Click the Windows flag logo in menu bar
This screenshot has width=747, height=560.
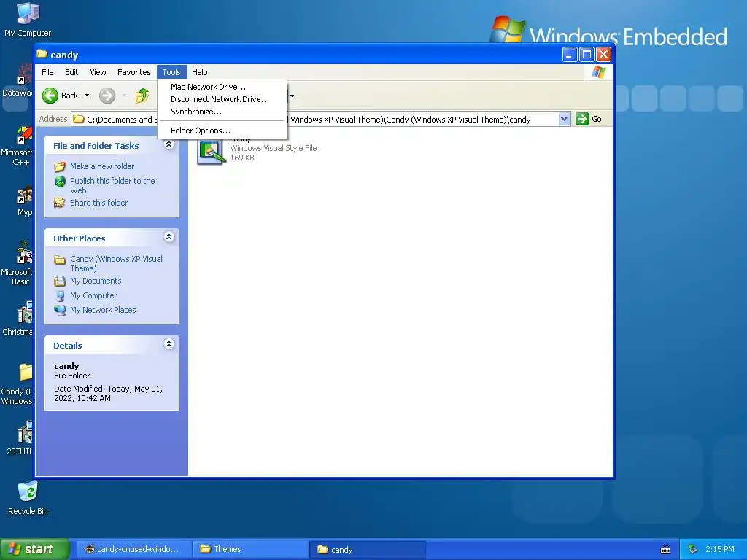pos(598,72)
